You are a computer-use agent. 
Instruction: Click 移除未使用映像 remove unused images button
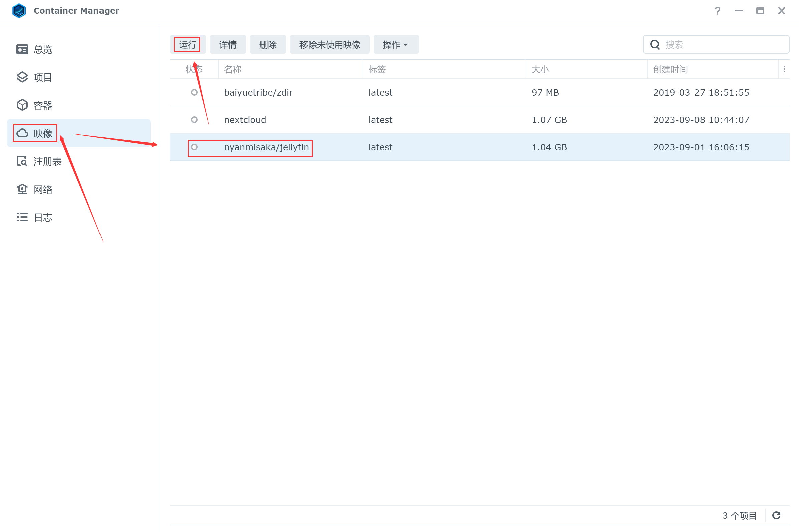pyautogui.click(x=329, y=44)
